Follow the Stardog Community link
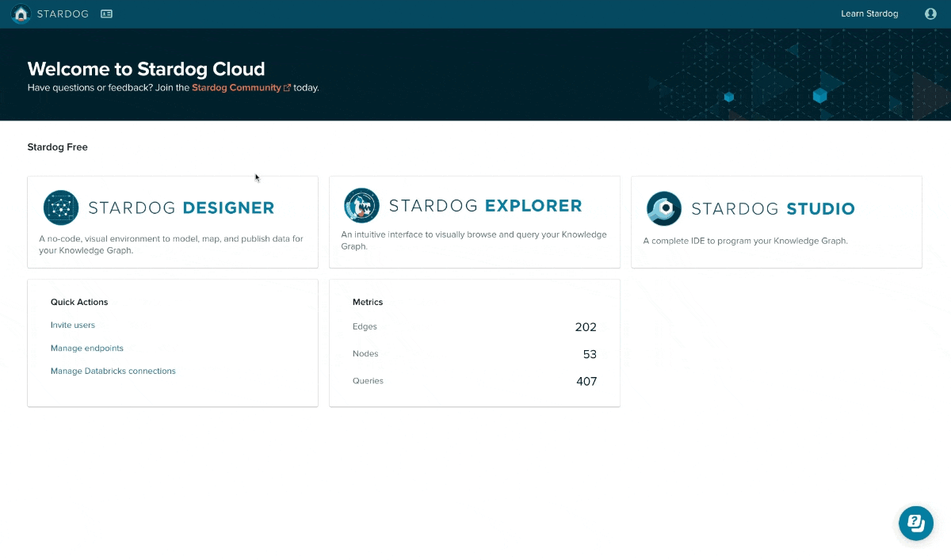 [x=236, y=88]
